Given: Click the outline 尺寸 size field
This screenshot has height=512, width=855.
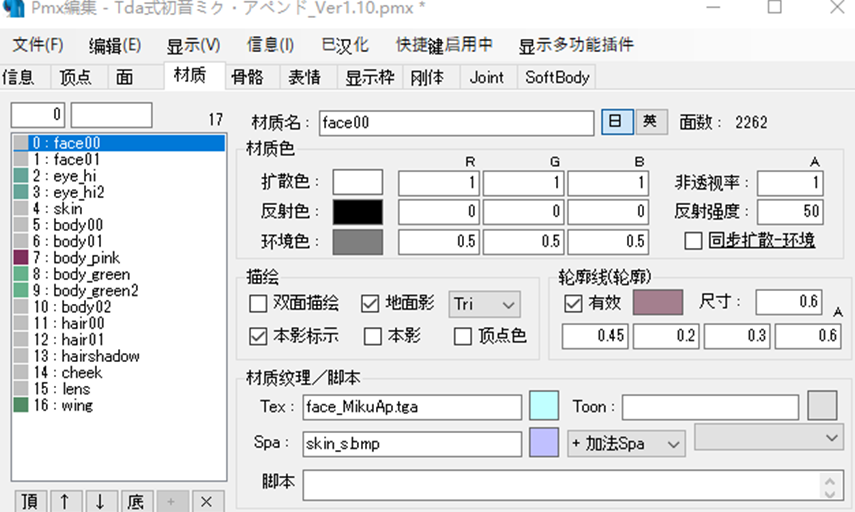Looking at the screenshot, I should 788,302.
